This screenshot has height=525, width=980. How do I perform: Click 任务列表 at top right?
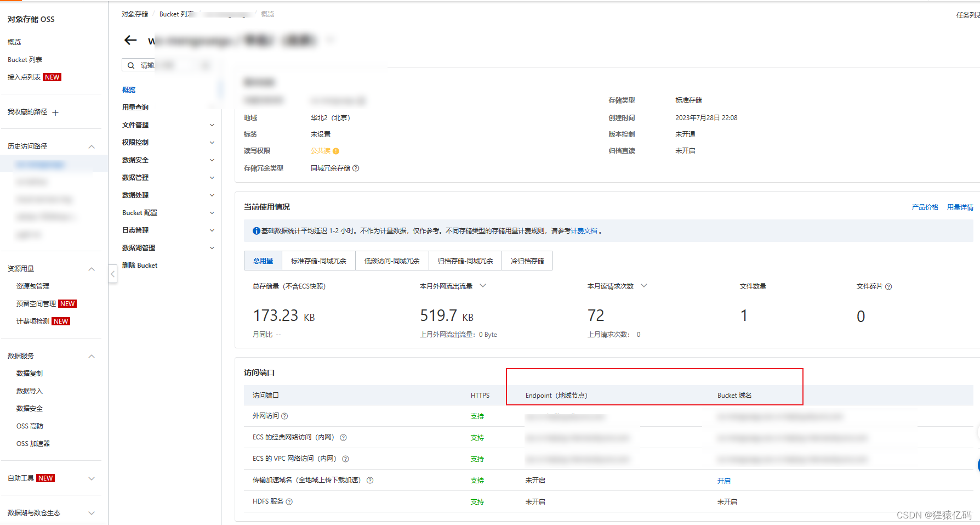click(x=968, y=15)
